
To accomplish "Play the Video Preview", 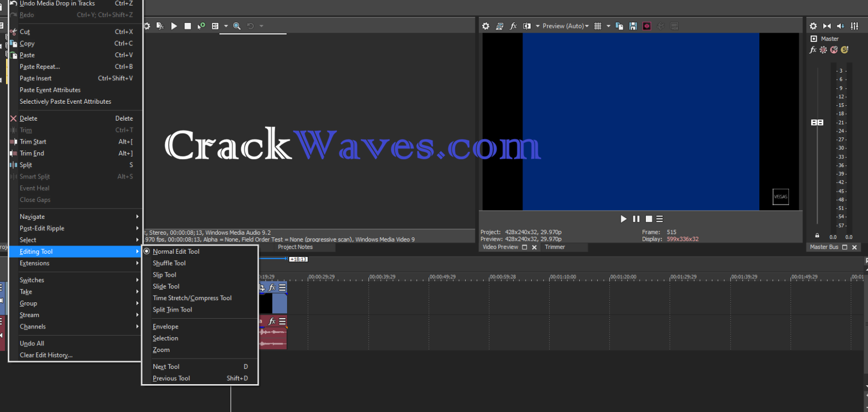I will pos(623,219).
